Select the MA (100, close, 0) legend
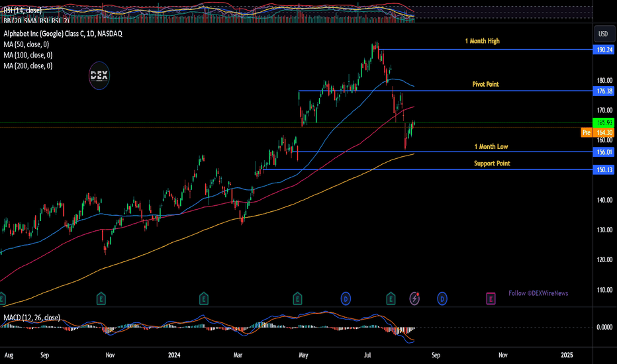The image size is (617, 364). coord(28,55)
